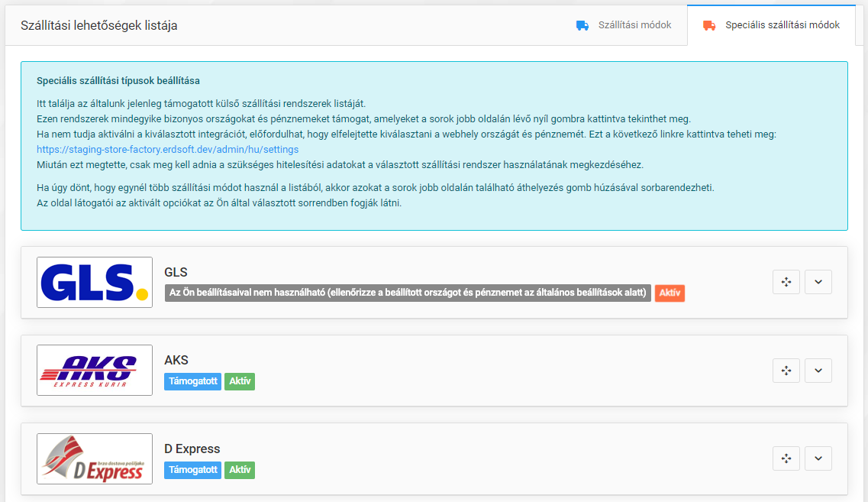868x502 pixels.
Task: Select the Speciális szállítási módok tab
Action: (x=772, y=25)
